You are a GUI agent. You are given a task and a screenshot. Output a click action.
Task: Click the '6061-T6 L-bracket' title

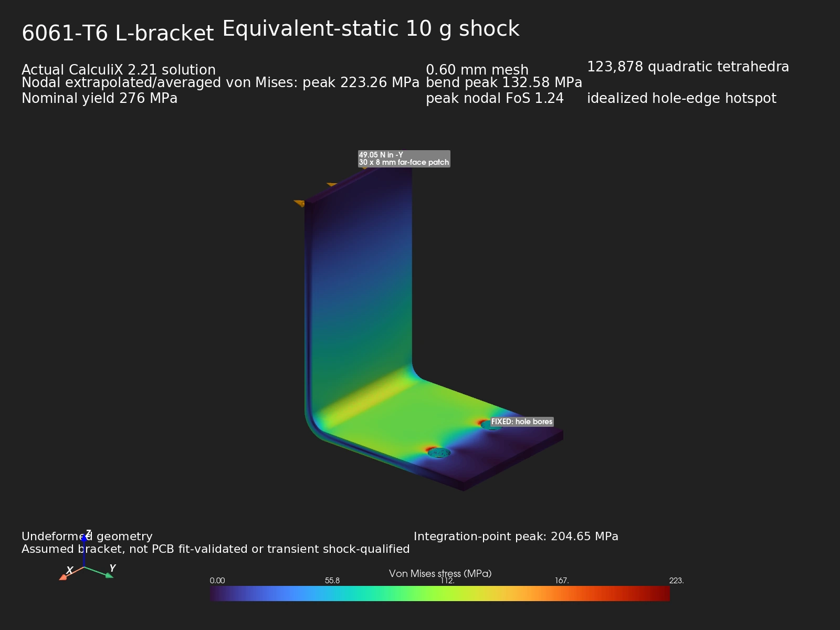(x=118, y=33)
